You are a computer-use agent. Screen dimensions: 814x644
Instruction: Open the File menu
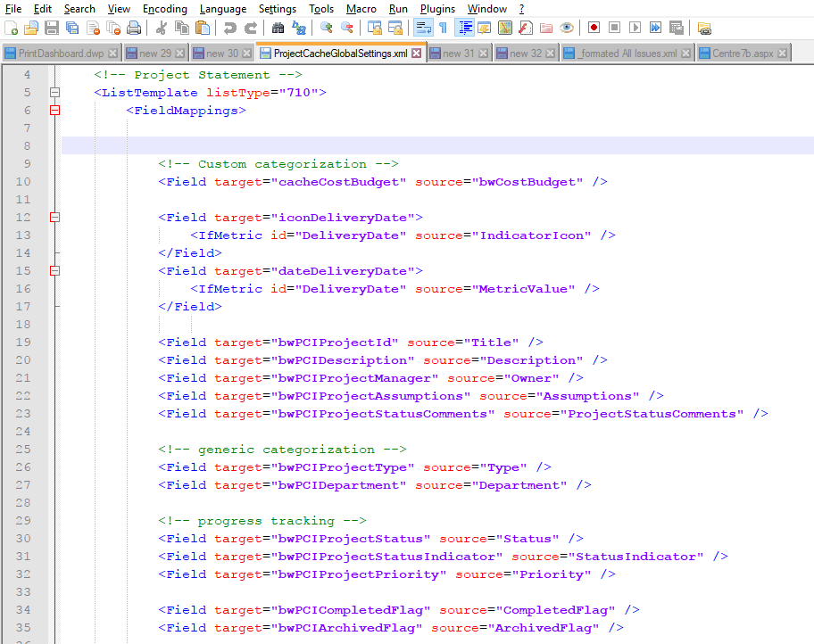pos(13,9)
